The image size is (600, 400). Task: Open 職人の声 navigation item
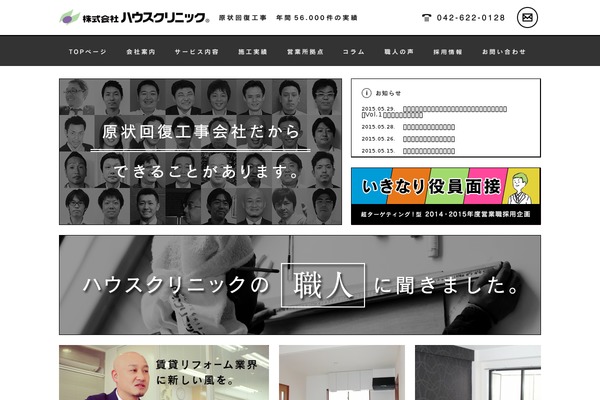[x=399, y=52]
